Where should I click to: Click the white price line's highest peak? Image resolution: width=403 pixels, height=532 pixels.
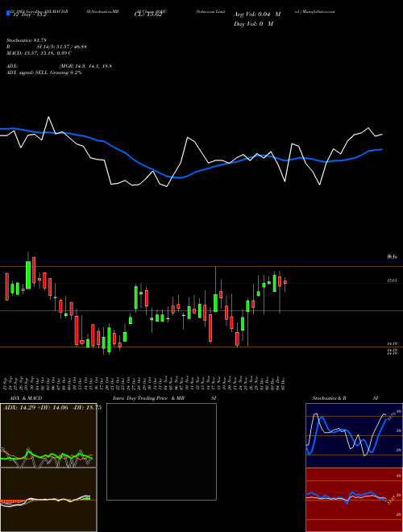click(x=48, y=117)
